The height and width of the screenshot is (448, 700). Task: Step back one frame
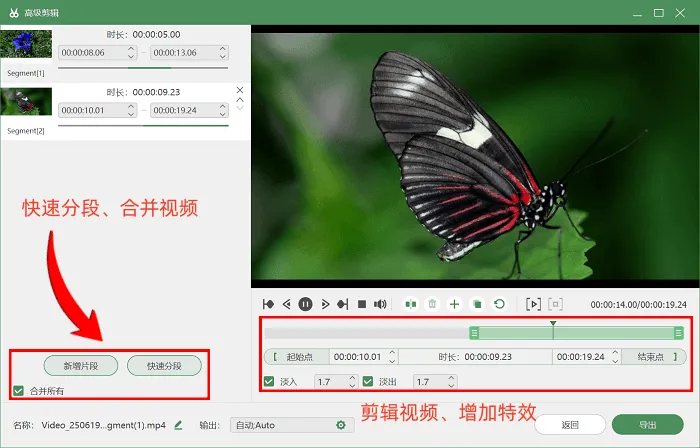pos(287,304)
